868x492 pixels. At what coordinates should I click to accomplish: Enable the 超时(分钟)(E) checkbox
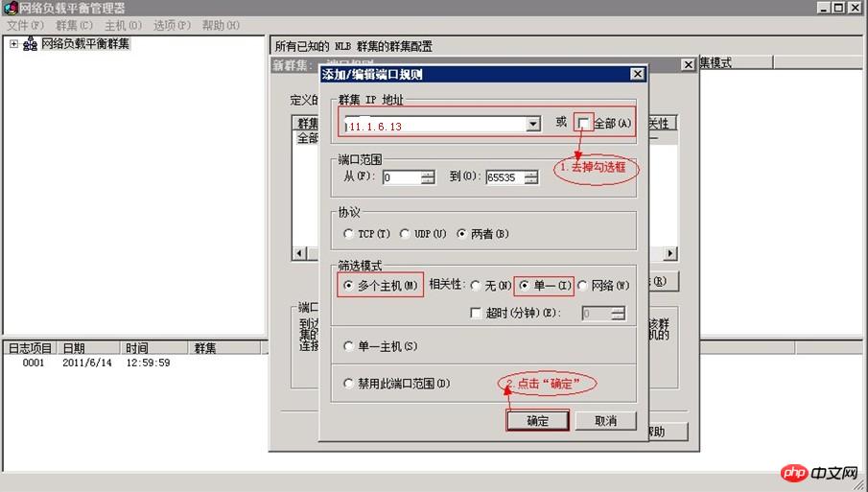click(476, 314)
